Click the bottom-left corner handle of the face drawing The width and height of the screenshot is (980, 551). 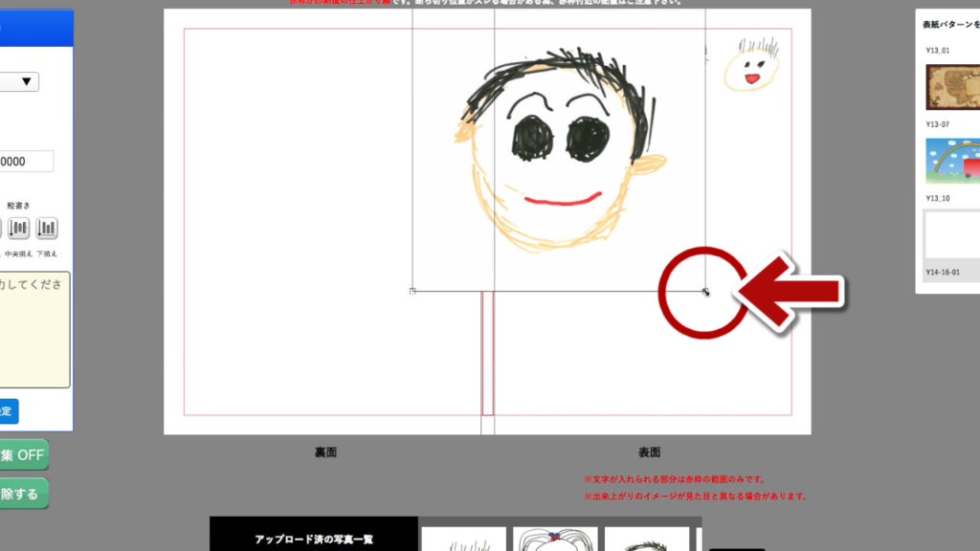412,291
